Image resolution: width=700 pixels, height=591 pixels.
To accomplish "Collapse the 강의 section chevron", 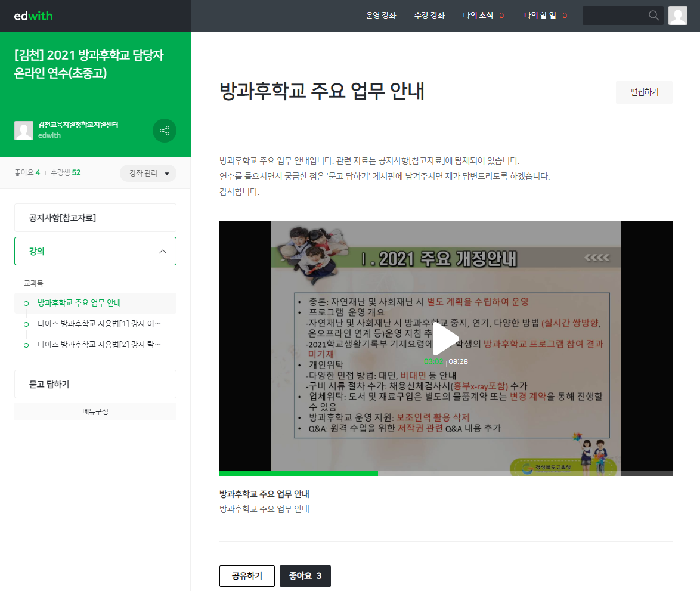I will pyautogui.click(x=162, y=252).
